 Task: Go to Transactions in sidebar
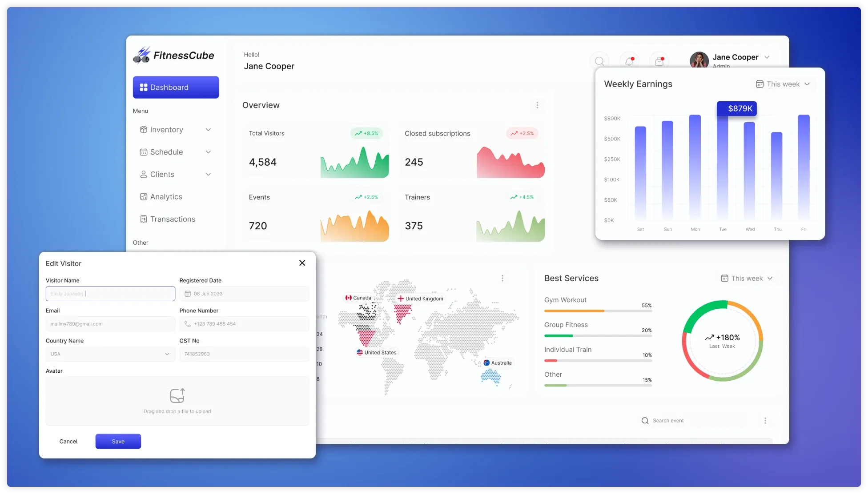pyautogui.click(x=172, y=219)
